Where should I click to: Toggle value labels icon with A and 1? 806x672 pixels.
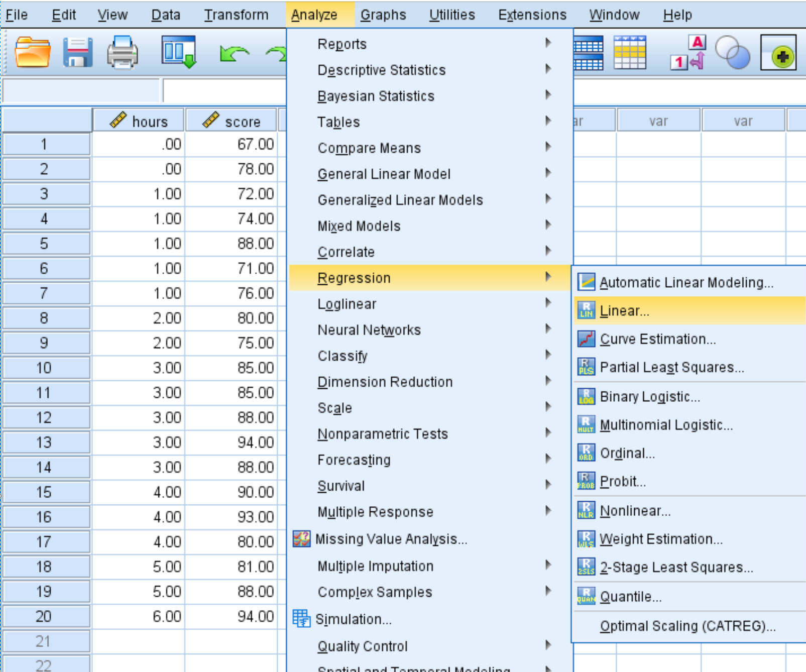coord(688,52)
